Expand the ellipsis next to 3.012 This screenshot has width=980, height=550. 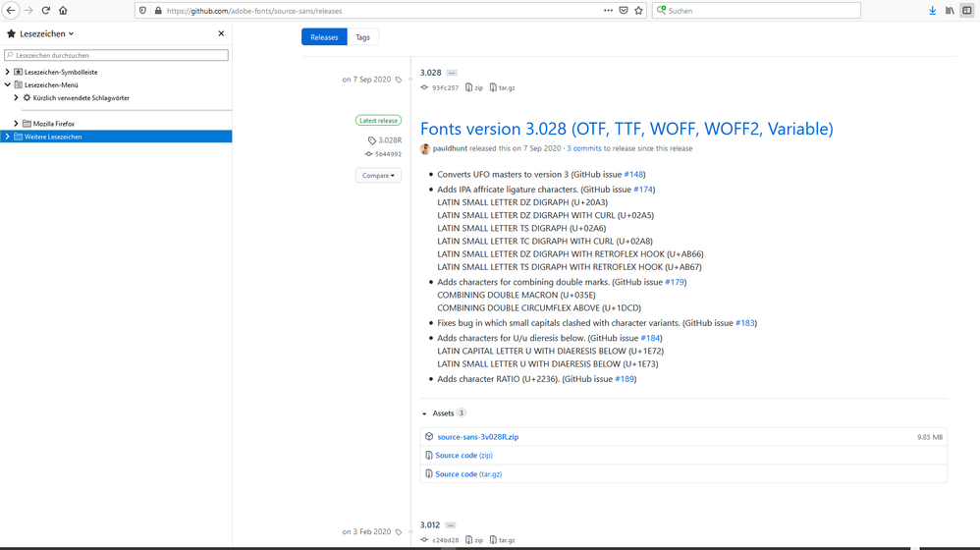coord(451,525)
